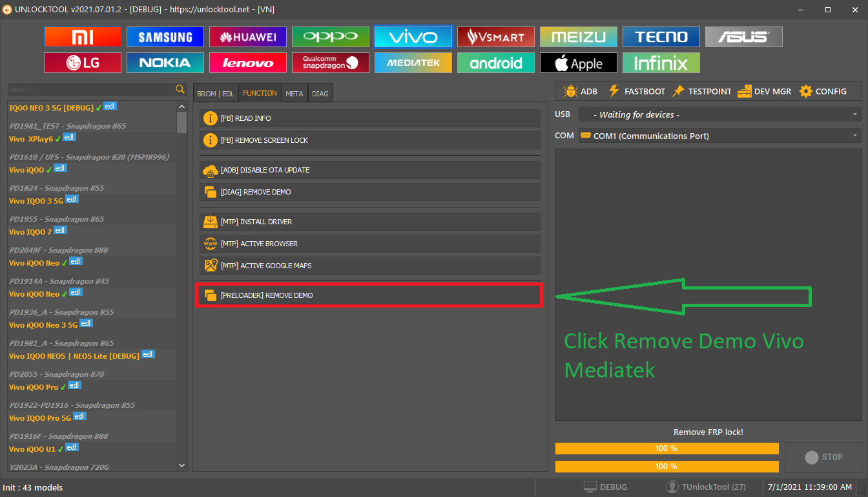Select the Huawei brand tile
868x497 pixels.
248,37
